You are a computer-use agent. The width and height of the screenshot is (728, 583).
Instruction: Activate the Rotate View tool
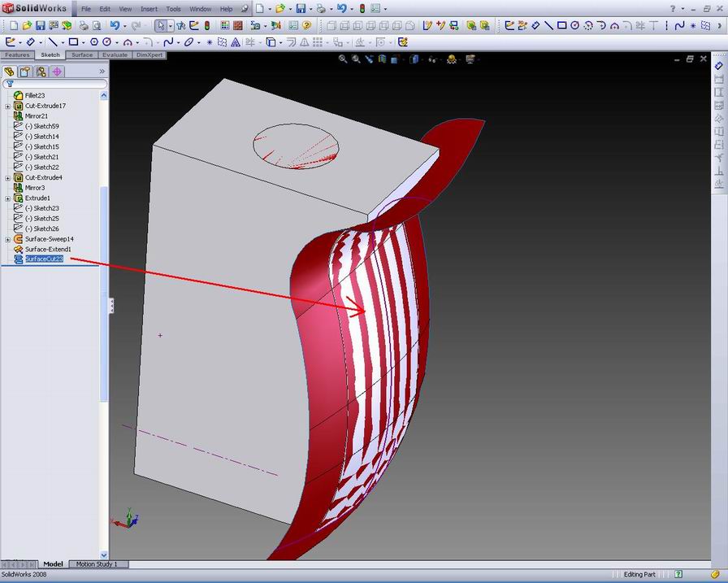pos(370,59)
